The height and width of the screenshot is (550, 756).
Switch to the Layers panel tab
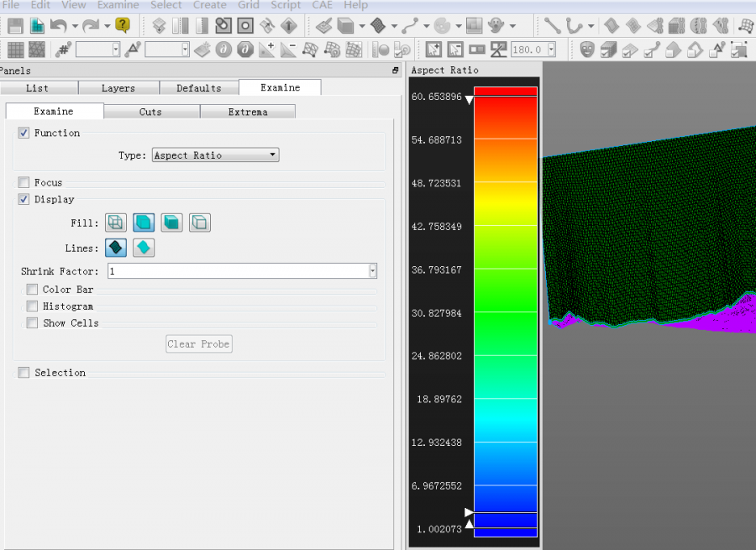point(118,88)
